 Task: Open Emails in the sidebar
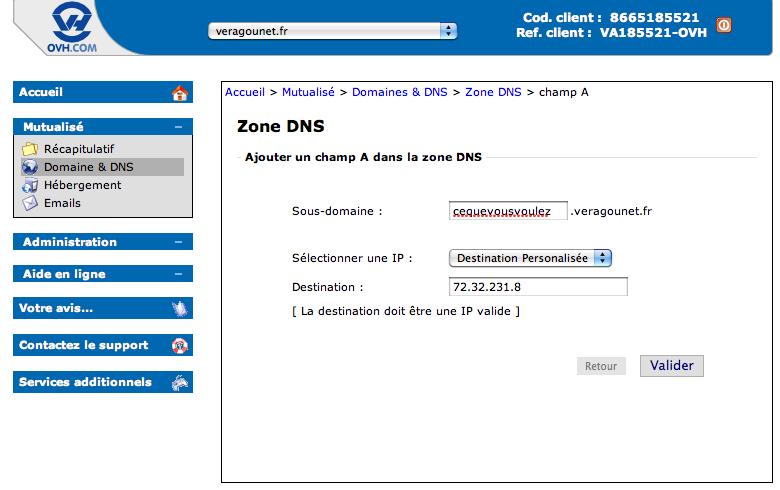62,203
